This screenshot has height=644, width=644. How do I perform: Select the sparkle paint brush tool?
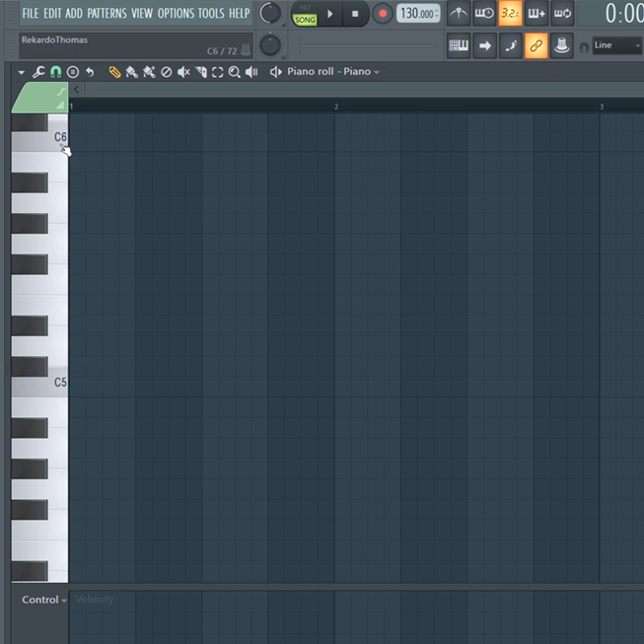149,72
